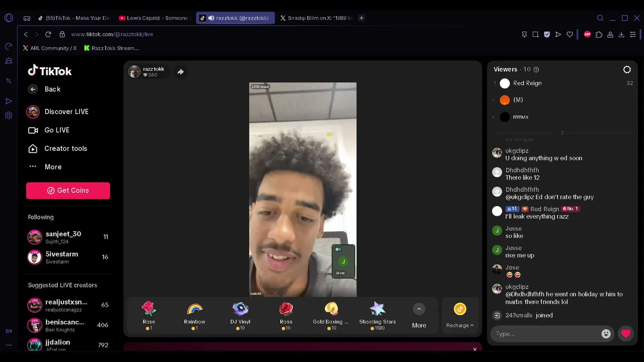
Task: Click the workspaces icon in tab bar
Action: pos(27,18)
